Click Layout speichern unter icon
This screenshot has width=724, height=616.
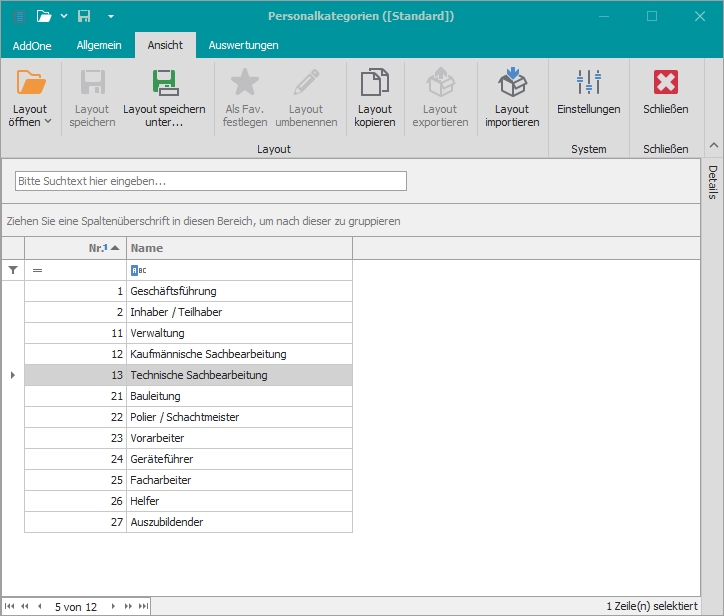tap(164, 84)
